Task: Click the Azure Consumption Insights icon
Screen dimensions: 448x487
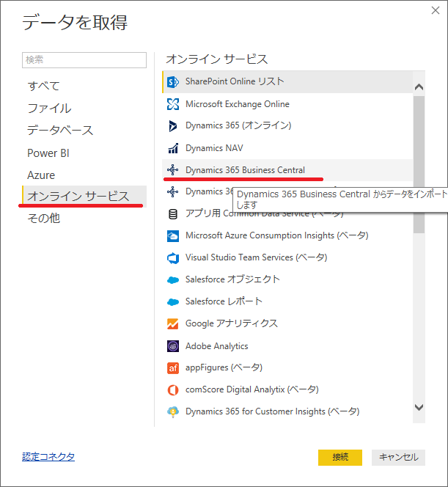Action: click(173, 236)
